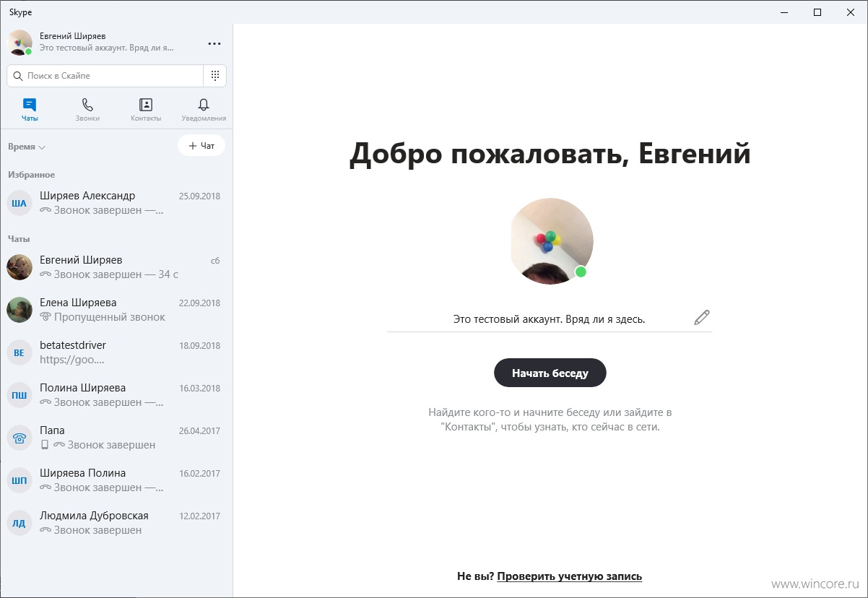The image size is (868, 598).
Task: Click the mood message text field
Action: (549, 318)
